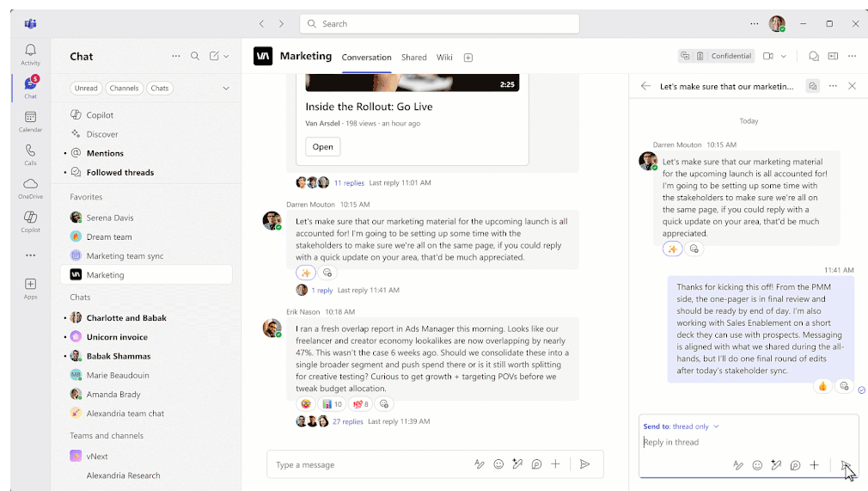Expand the chat filters chevron

pyautogui.click(x=226, y=88)
